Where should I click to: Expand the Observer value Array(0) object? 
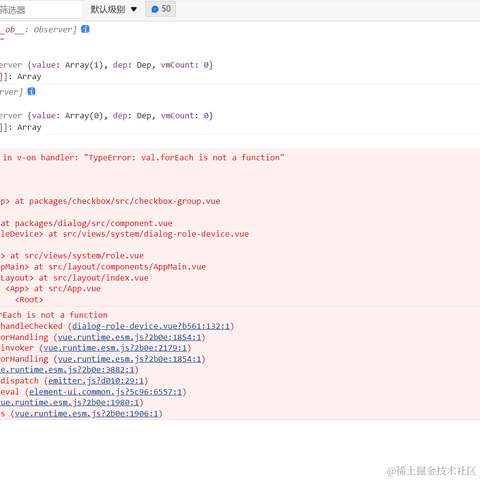tap(106, 116)
